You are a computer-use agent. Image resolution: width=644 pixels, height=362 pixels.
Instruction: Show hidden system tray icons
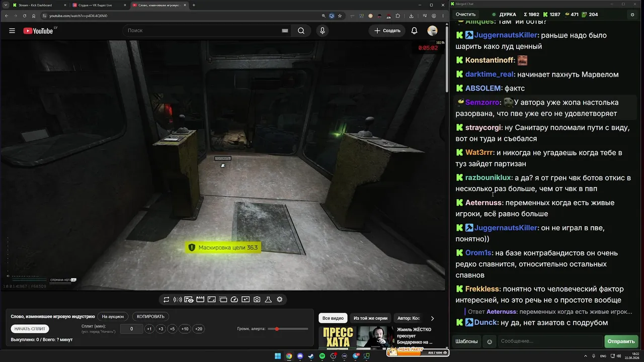(586, 356)
